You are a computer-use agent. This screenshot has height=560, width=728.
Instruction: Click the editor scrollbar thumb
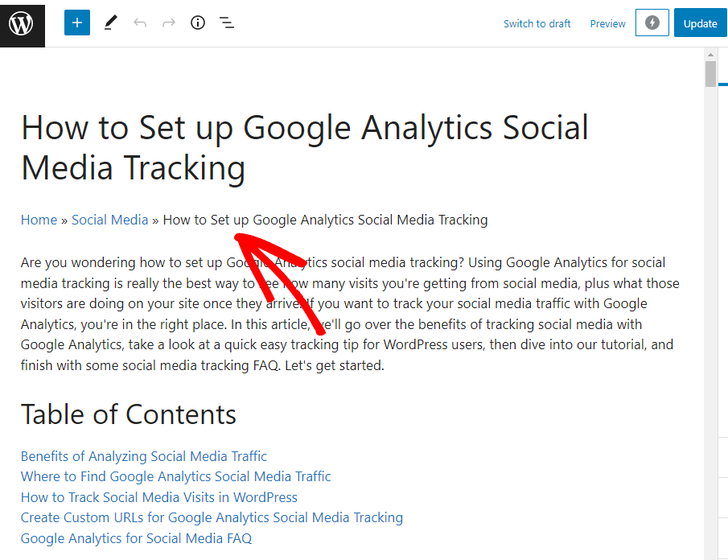(709, 73)
